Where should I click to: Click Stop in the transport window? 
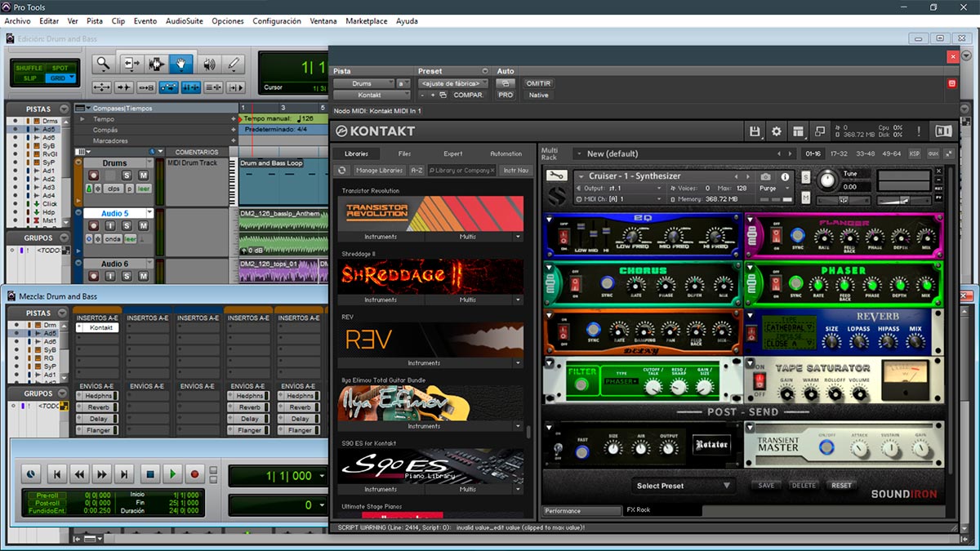149,473
